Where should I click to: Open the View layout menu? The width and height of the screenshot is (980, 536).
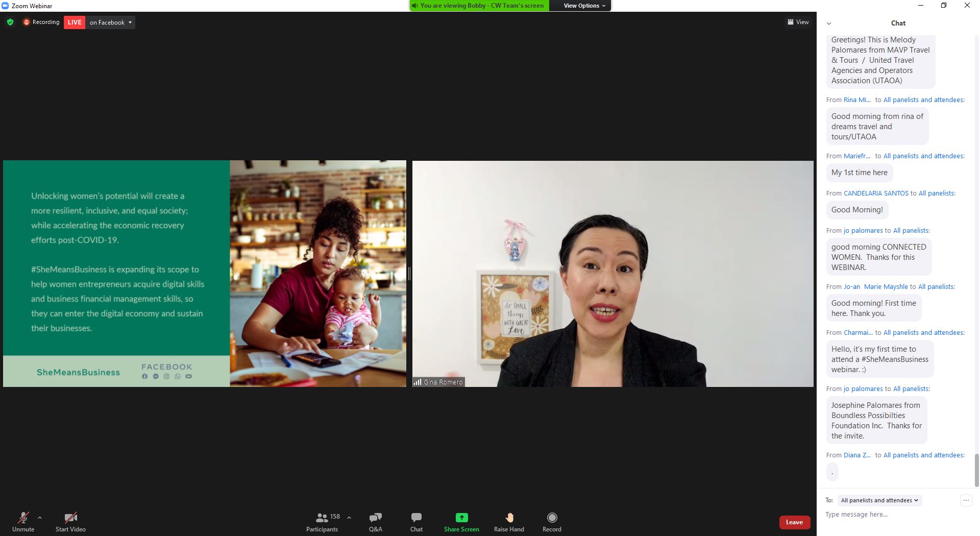(x=798, y=22)
